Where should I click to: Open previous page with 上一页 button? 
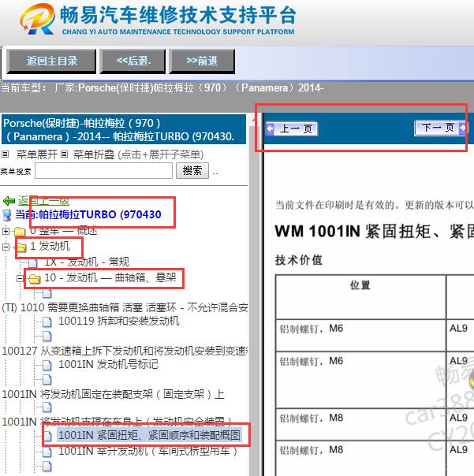(292, 128)
